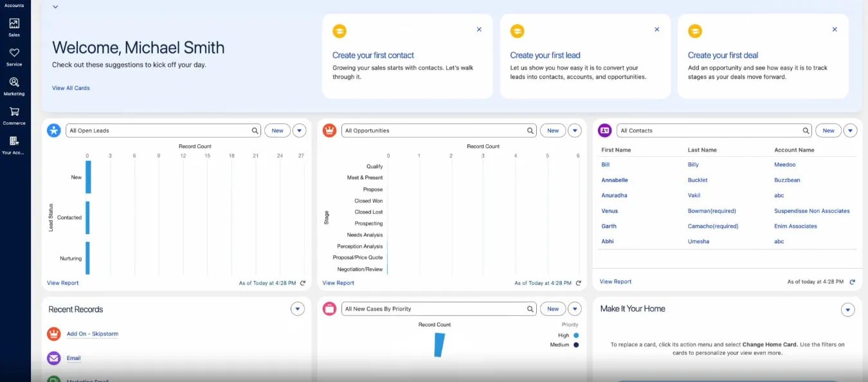Image resolution: width=868 pixels, height=382 pixels.
Task: Close the Create your first deal card
Action: point(835,30)
